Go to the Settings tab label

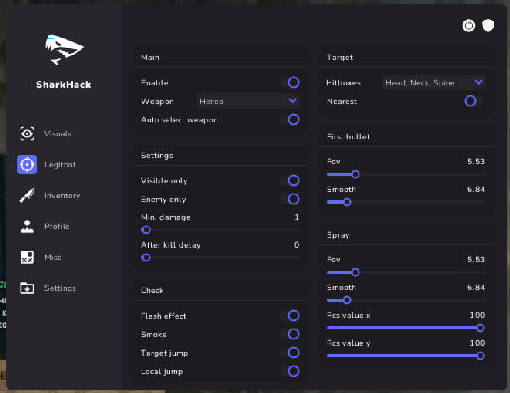pos(60,288)
